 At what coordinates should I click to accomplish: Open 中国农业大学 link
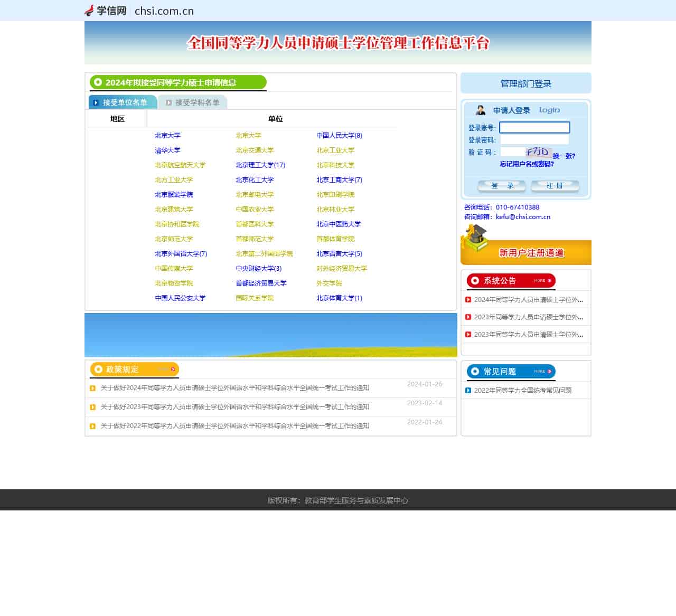click(255, 210)
